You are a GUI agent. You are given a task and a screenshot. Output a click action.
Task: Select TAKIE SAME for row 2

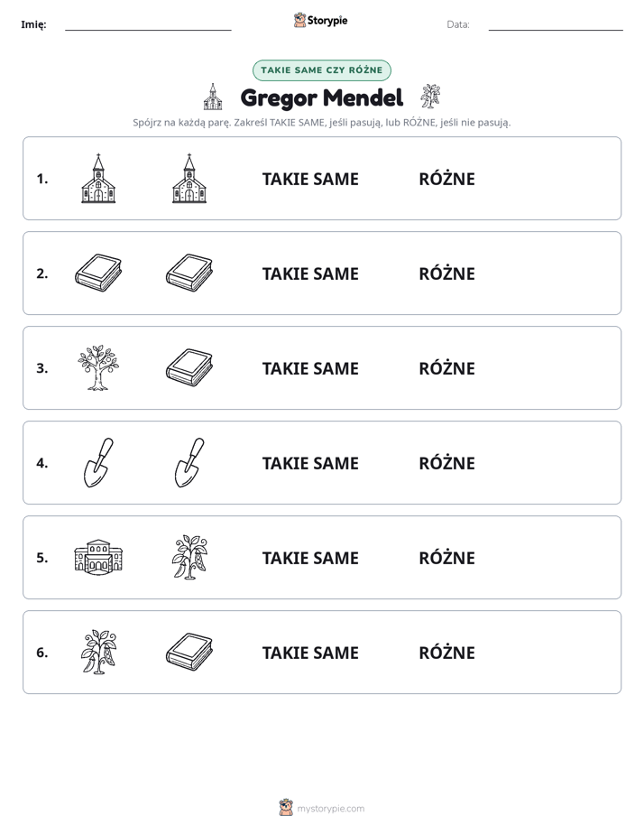[310, 273]
